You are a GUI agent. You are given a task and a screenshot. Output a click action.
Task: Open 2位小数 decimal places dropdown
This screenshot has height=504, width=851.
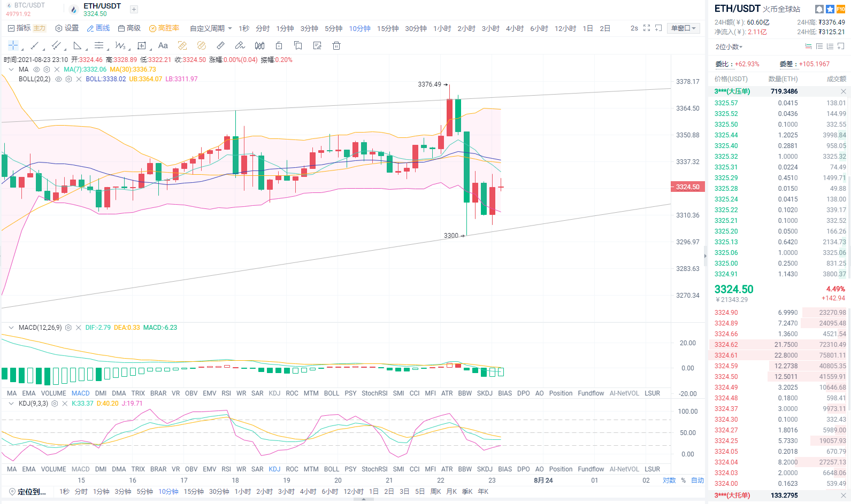[x=729, y=47]
